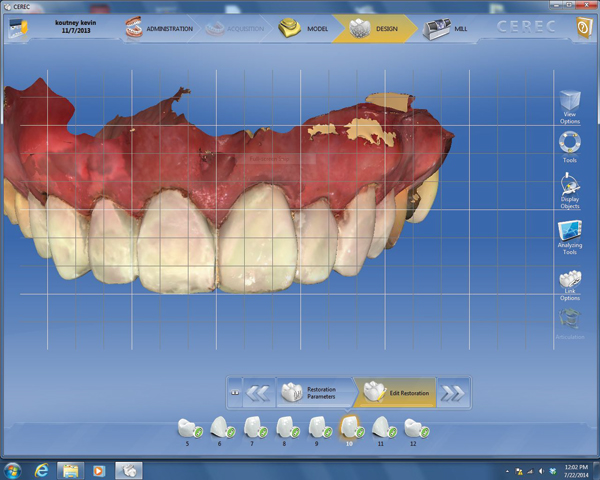Go to previous step with double arrows

[259, 393]
